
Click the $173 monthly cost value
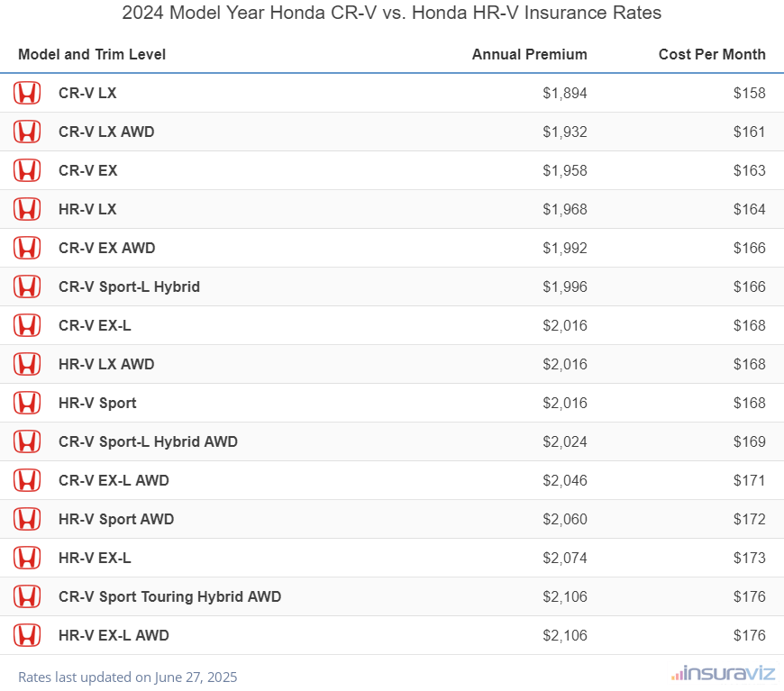pyautogui.click(x=750, y=559)
